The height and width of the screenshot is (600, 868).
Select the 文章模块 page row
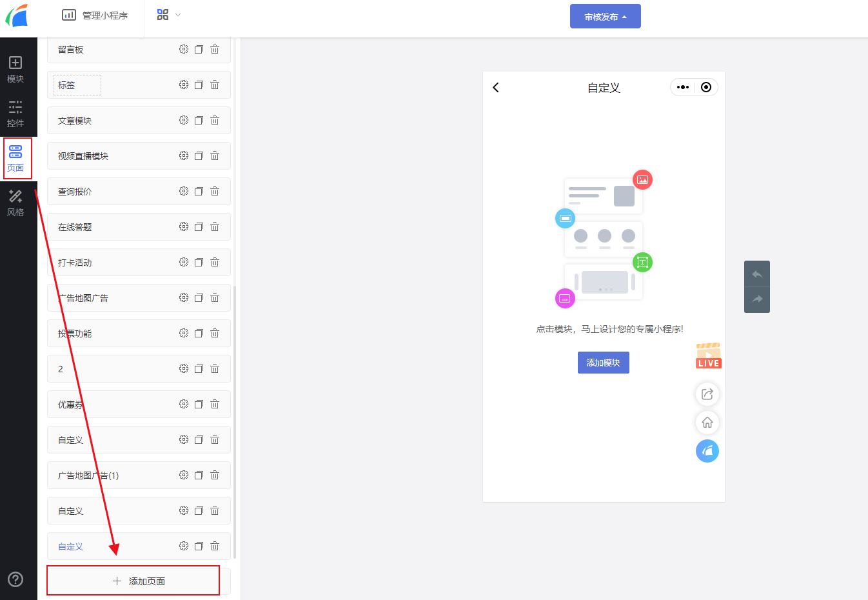point(139,120)
